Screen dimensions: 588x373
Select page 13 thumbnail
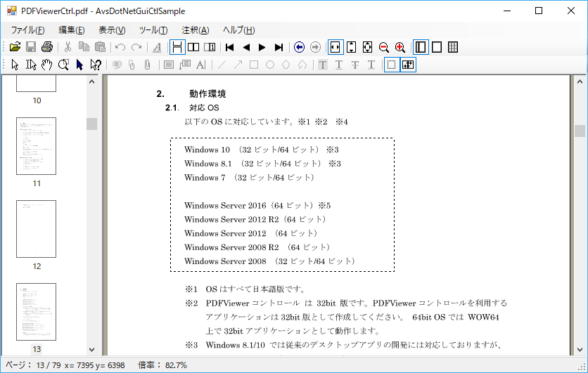[x=36, y=312]
